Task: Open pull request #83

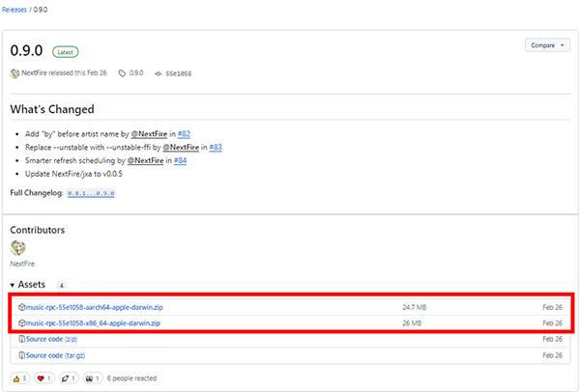Action: coord(216,147)
